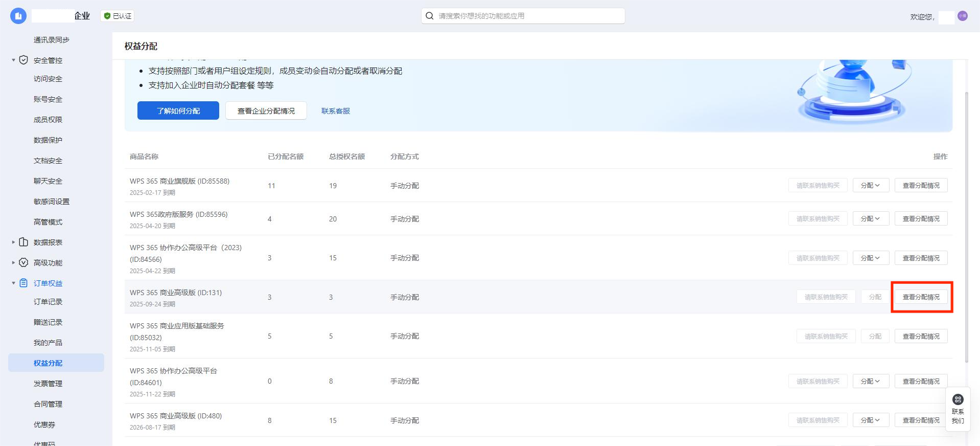Open the 联系我们 floating support widget

coord(958,409)
